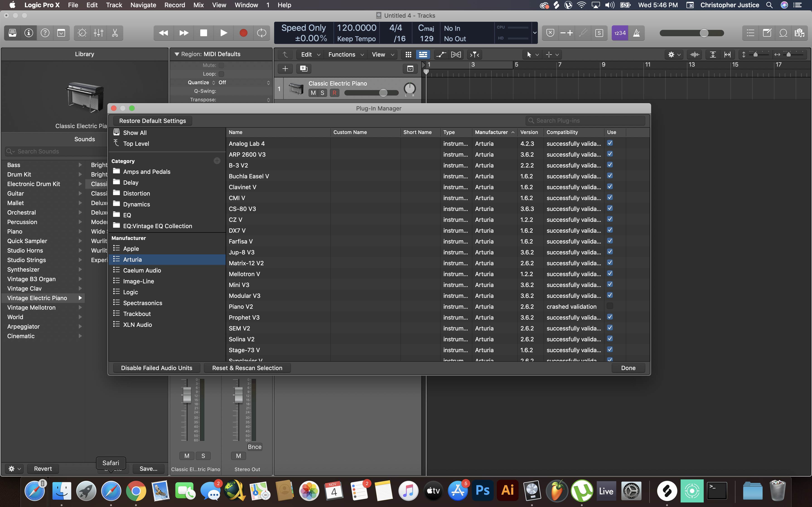This screenshot has height=507, width=812.
Task: Click the Add Track plus button
Action: pyautogui.click(x=285, y=69)
